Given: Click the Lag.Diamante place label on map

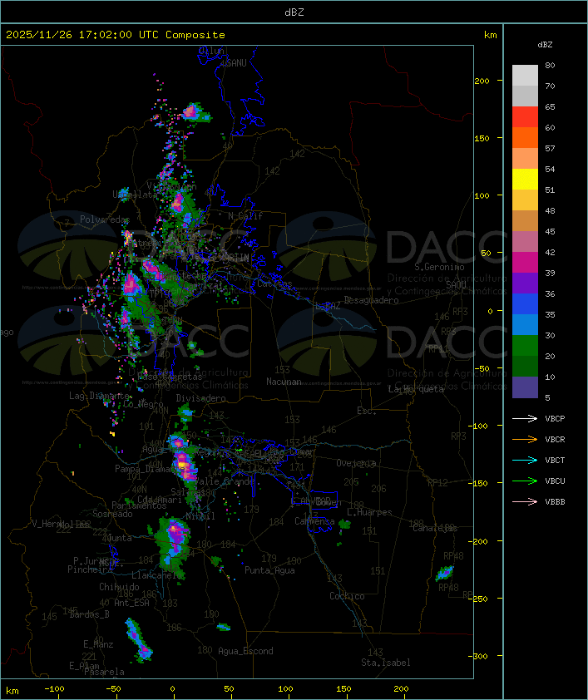Looking at the screenshot, I should point(99,396).
